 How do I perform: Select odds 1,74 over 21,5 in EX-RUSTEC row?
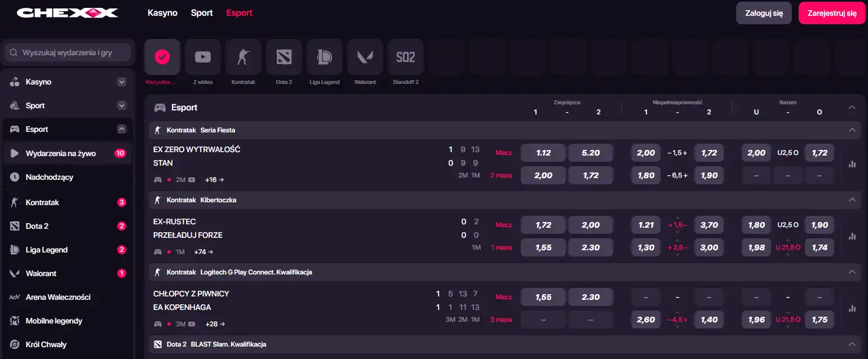pyautogui.click(x=820, y=247)
